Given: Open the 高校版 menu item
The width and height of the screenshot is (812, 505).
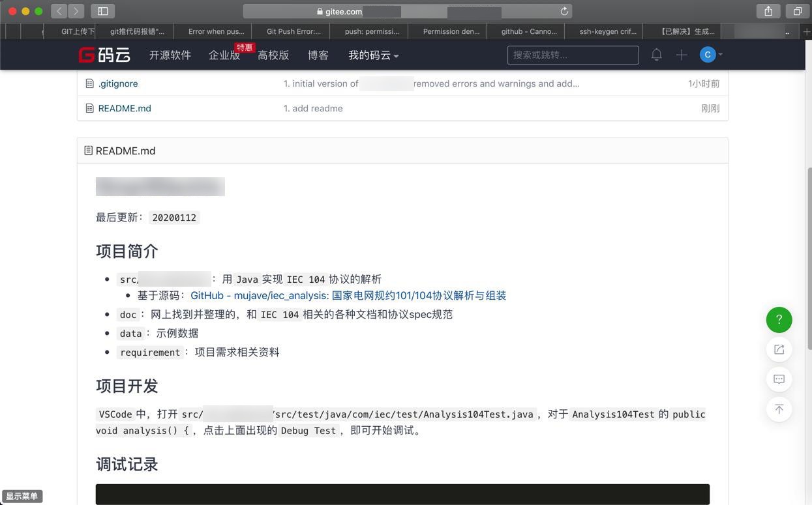Looking at the screenshot, I should (273, 55).
